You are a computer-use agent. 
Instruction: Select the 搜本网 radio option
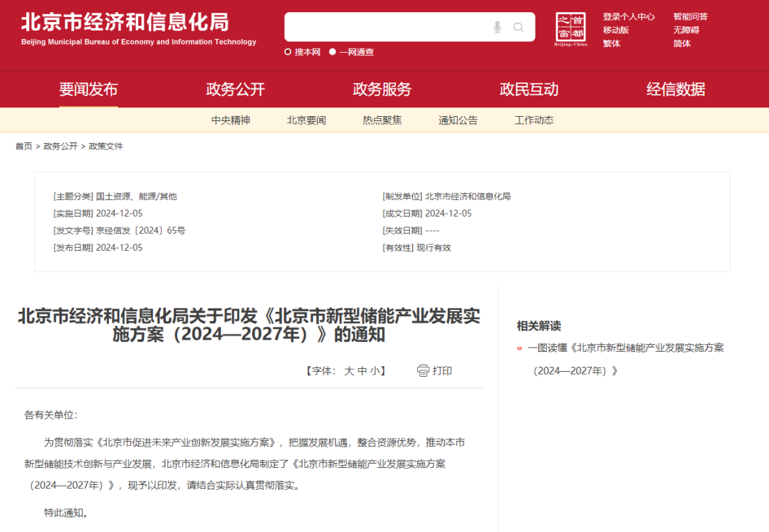(288, 52)
